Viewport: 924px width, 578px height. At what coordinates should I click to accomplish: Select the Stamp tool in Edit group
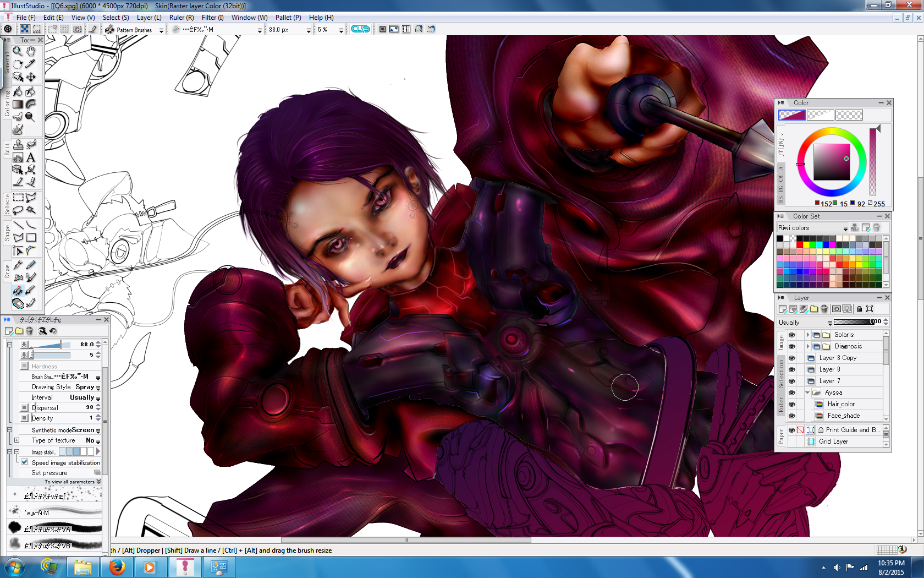[18, 144]
